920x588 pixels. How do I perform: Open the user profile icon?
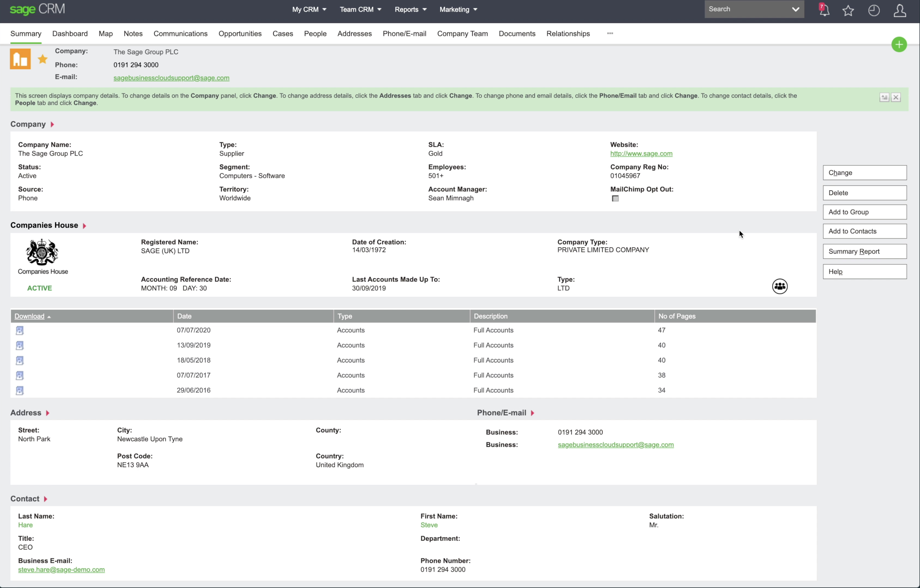click(899, 10)
